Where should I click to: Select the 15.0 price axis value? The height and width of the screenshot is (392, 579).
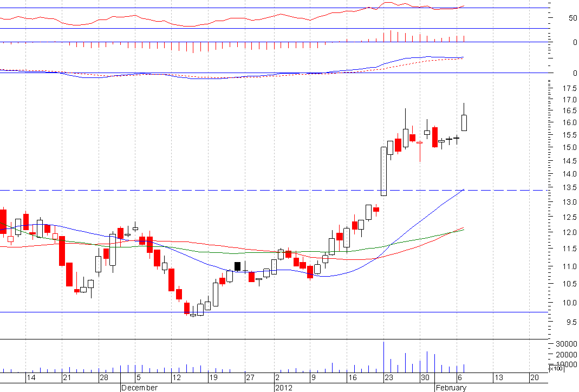(569, 148)
